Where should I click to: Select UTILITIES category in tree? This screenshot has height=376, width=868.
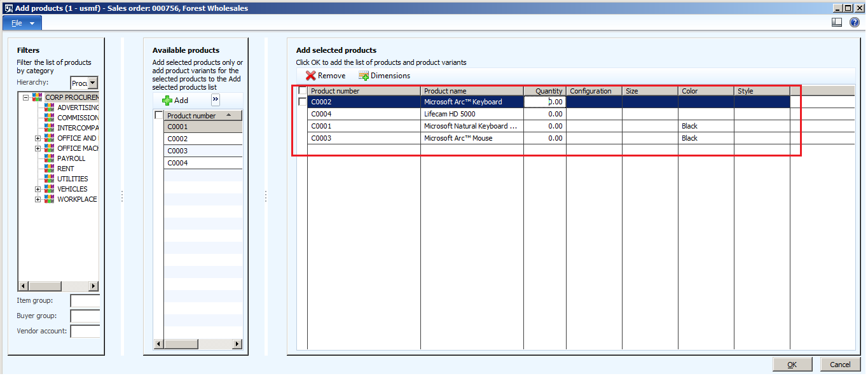point(72,179)
